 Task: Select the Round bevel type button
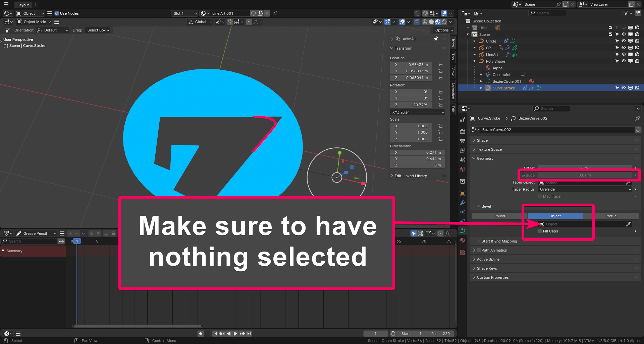499,216
